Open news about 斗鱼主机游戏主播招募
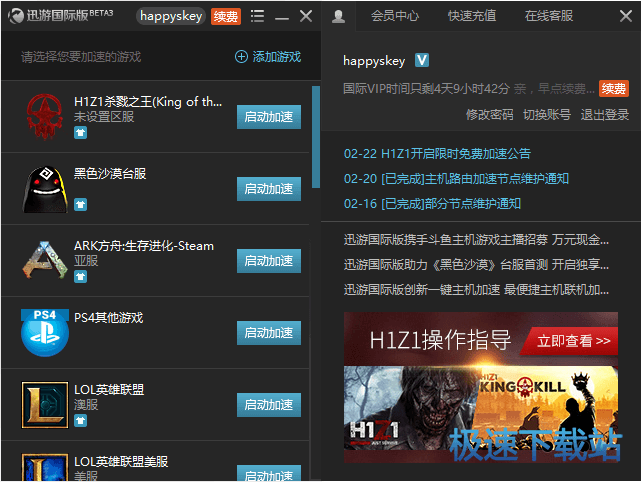643x482 pixels. tap(476, 240)
